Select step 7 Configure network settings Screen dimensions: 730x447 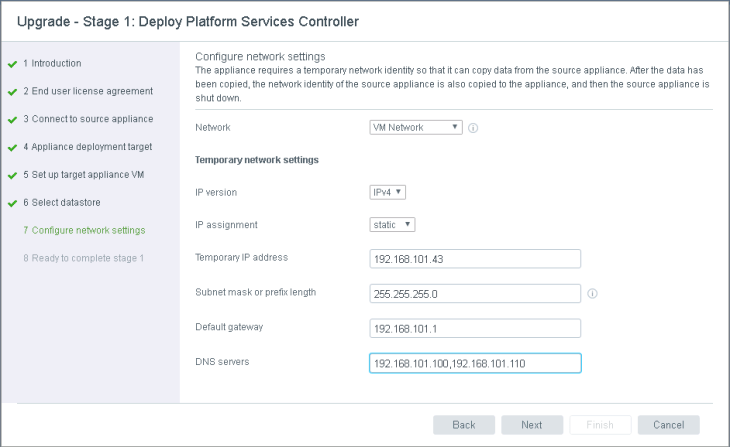click(x=83, y=230)
